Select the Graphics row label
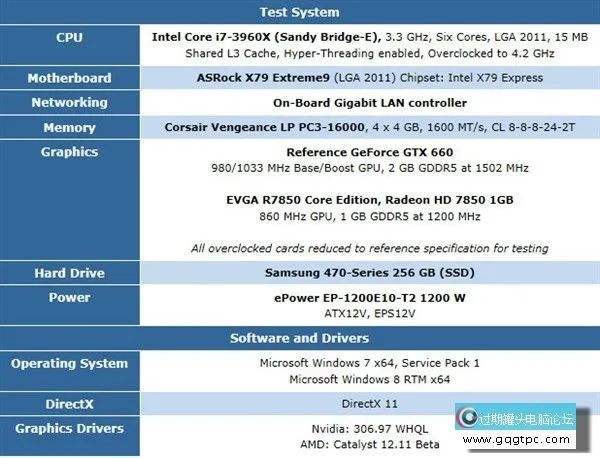Image resolution: width=600 pixels, height=458 pixels. [68, 152]
